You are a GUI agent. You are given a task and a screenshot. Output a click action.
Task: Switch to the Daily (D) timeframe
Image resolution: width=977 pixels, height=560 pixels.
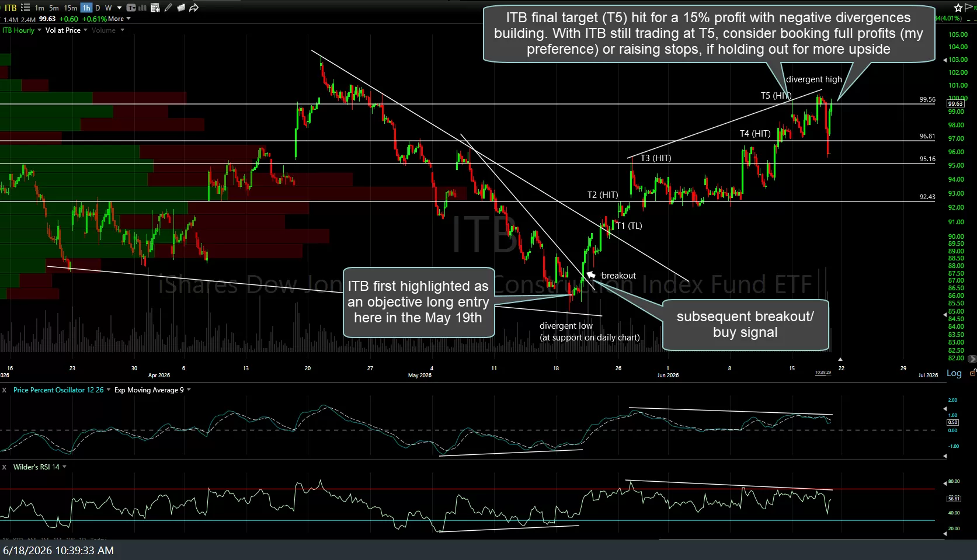(x=98, y=8)
